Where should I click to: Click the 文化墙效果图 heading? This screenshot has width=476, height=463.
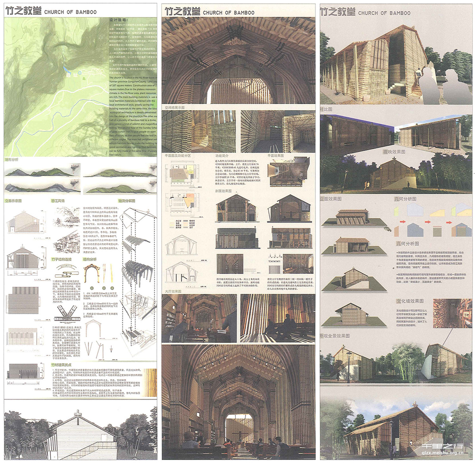pos(409,301)
